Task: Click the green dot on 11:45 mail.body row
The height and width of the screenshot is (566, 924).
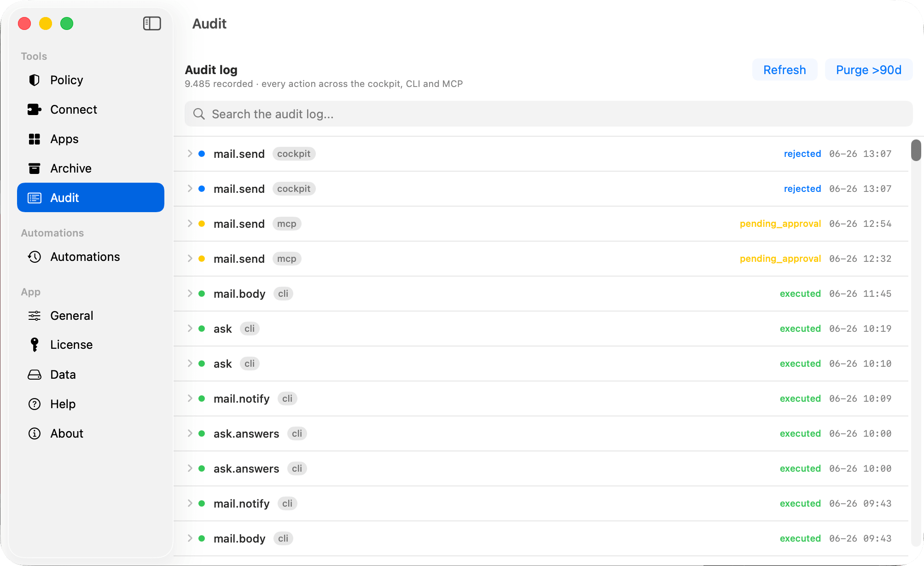Action: click(202, 294)
